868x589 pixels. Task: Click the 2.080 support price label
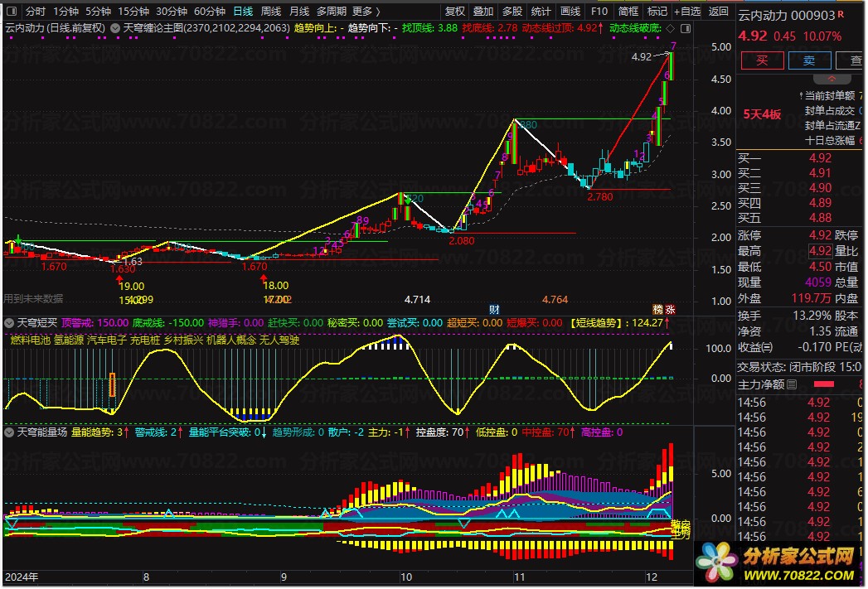click(462, 240)
